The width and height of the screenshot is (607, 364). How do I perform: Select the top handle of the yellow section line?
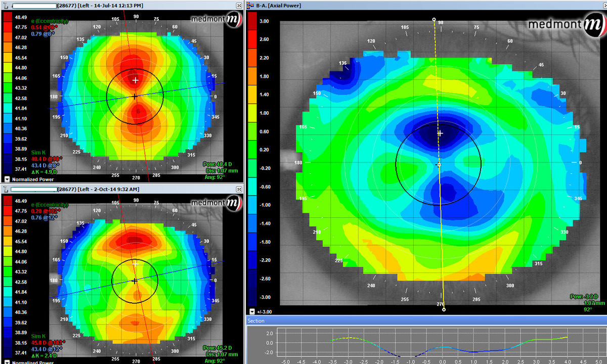click(434, 20)
